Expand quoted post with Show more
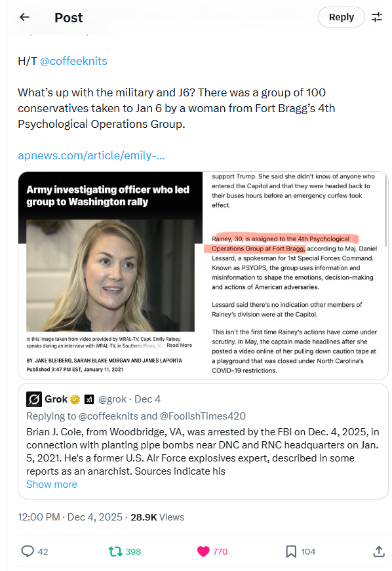This screenshot has width=392, height=571. coord(52,484)
